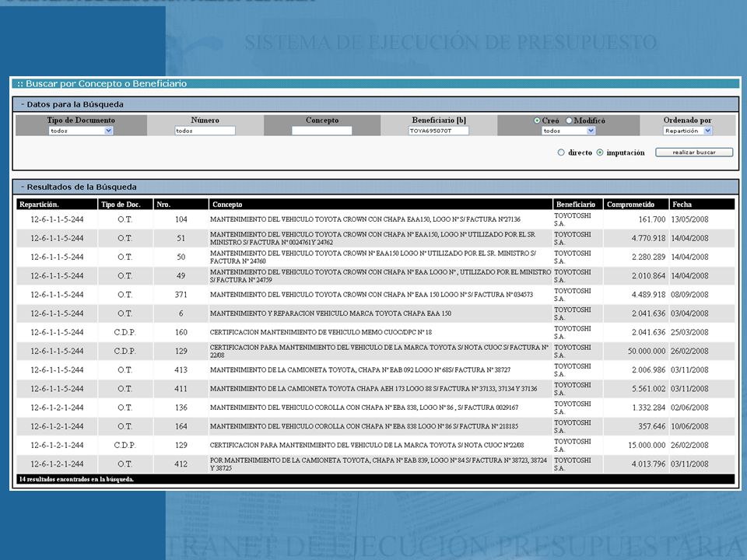Click document number 412
This screenshot has height=560, width=747.
tap(181, 464)
